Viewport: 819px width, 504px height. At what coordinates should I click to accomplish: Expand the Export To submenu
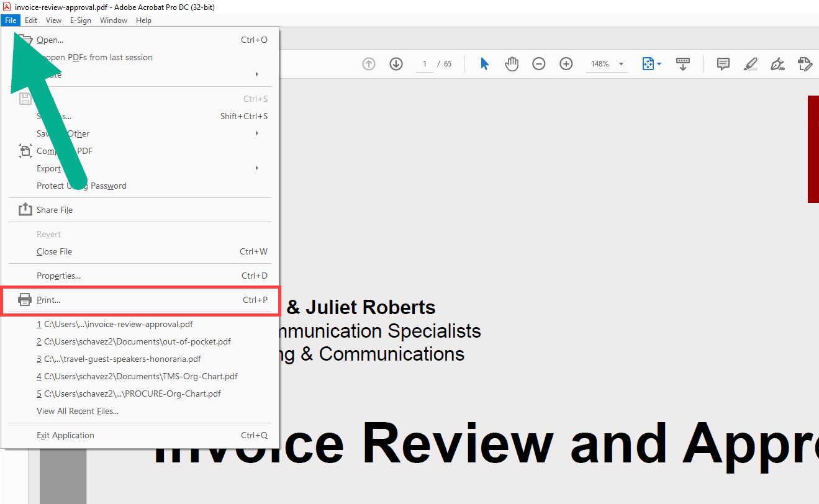point(257,168)
